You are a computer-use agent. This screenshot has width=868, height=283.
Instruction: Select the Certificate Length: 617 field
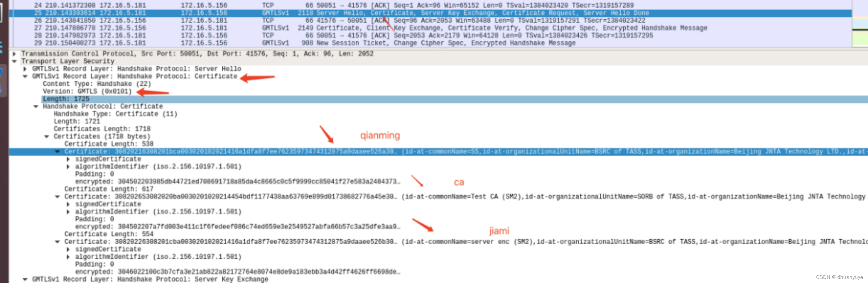[109, 189]
